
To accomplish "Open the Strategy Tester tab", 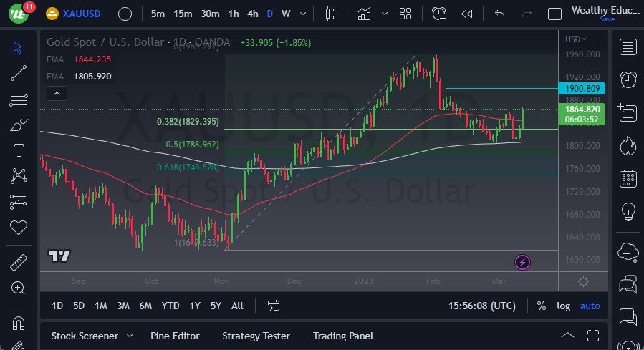I will tap(256, 336).
